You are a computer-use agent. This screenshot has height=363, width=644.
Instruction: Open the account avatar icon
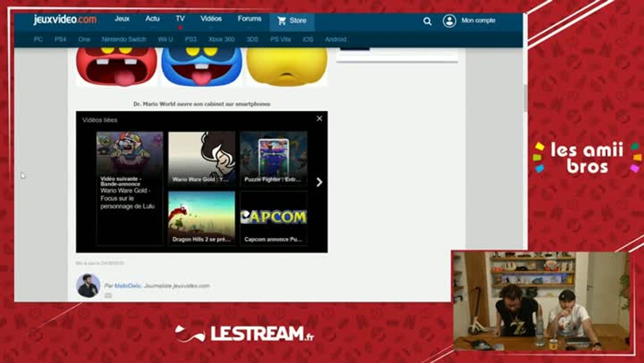[449, 21]
